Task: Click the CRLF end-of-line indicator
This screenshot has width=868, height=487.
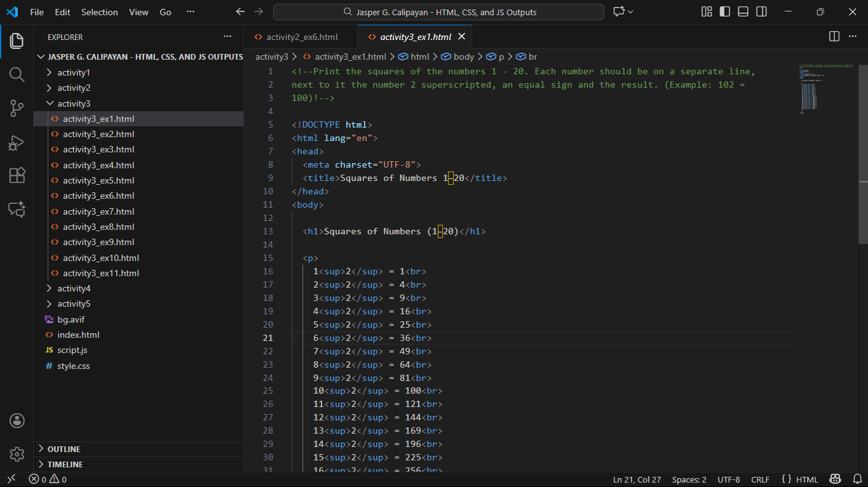Action: 760,479
